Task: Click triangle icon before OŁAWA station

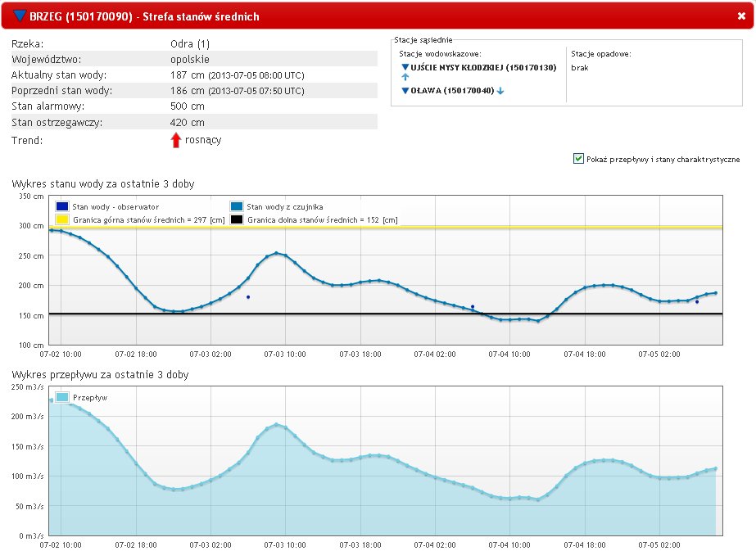Action: click(405, 91)
